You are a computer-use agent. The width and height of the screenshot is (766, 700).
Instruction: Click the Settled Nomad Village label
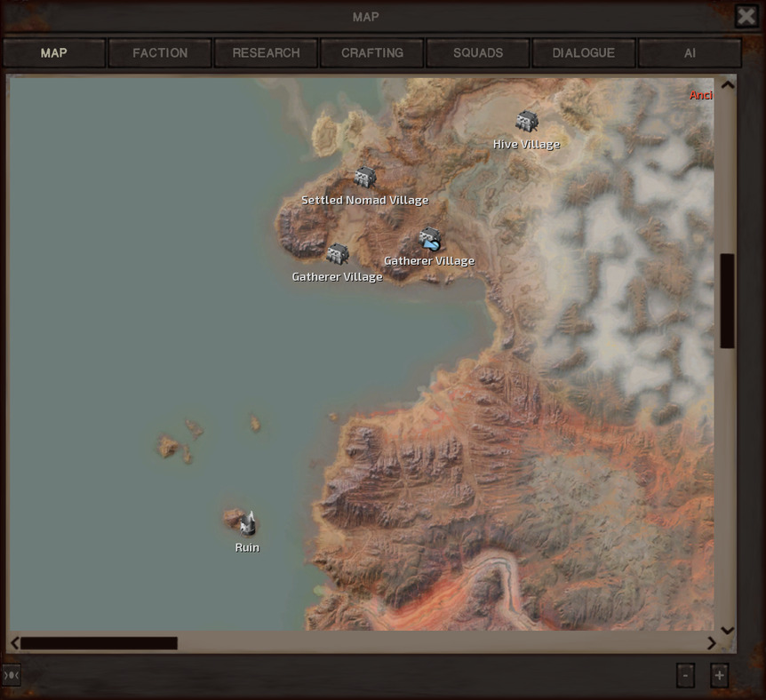365,200
